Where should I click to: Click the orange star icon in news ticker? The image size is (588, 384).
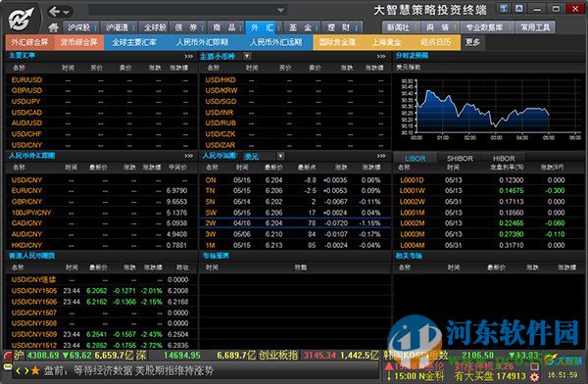(35, 371)
